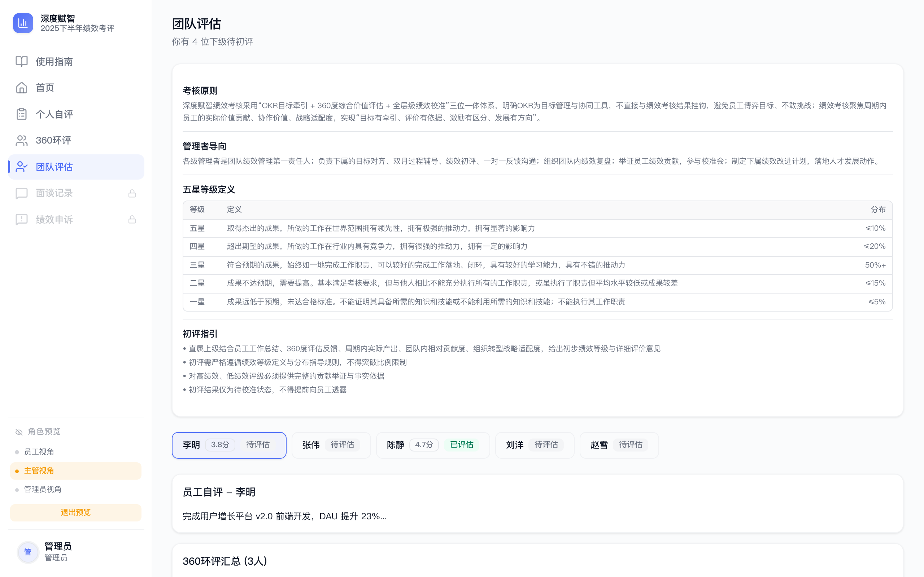Viewport: 924px width, 577px height.
Task: Click the 深度赋智 chart logo icon
Action: pyautogui.click(x=23, y=23)
